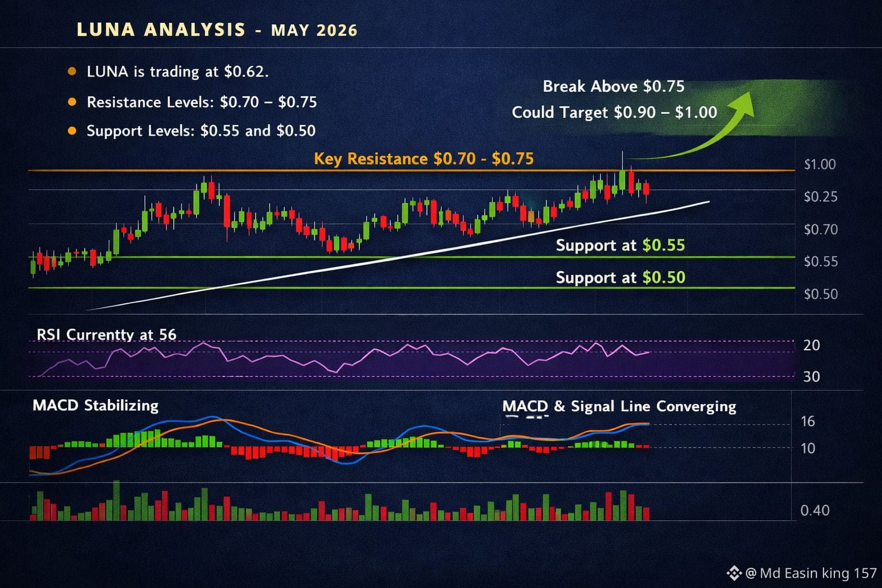The width and height of the screenshot is (882, 588).
Task: Click the 'Key Resistance $0.70 - $0.75' label
Action: [424, 158]
